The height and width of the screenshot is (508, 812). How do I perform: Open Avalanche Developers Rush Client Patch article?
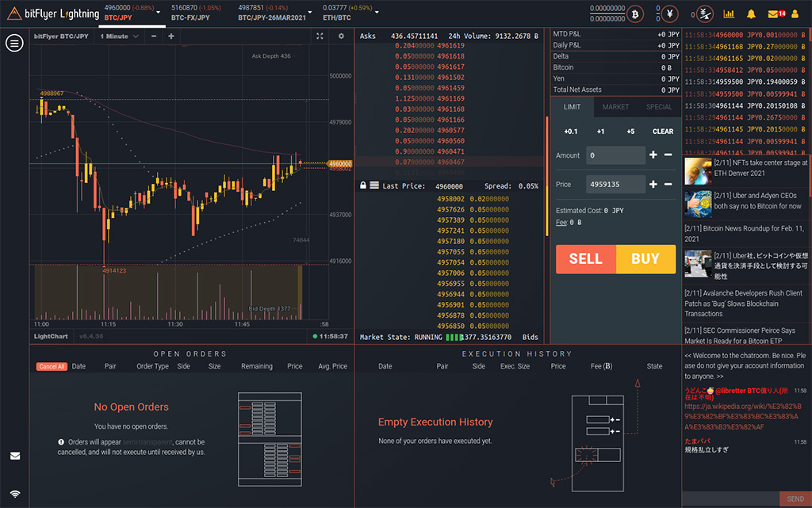[x=743, y=304]
